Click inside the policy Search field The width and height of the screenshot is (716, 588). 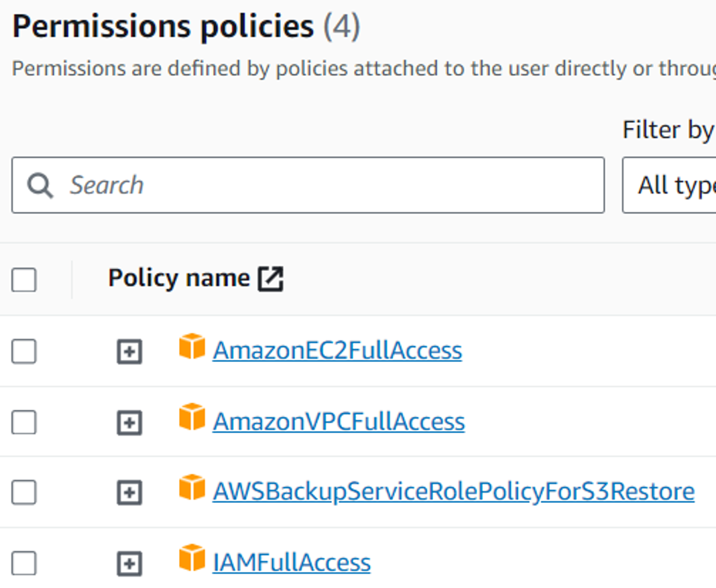coord(268,185)
